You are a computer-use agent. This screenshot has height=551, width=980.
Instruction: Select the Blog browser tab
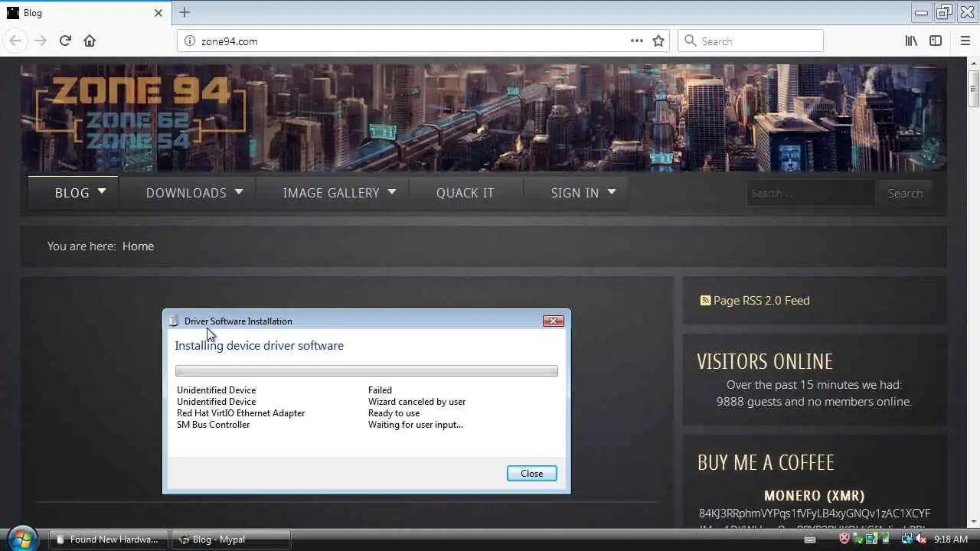click(84, 13)
